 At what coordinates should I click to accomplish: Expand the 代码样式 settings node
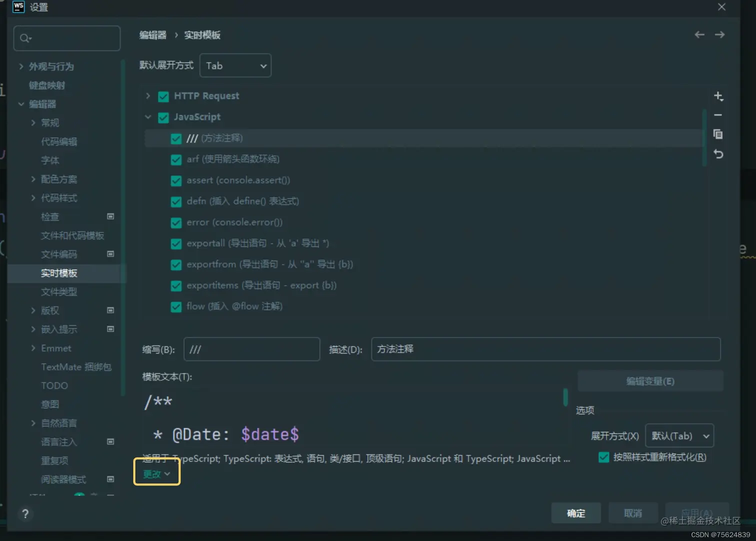33,197
